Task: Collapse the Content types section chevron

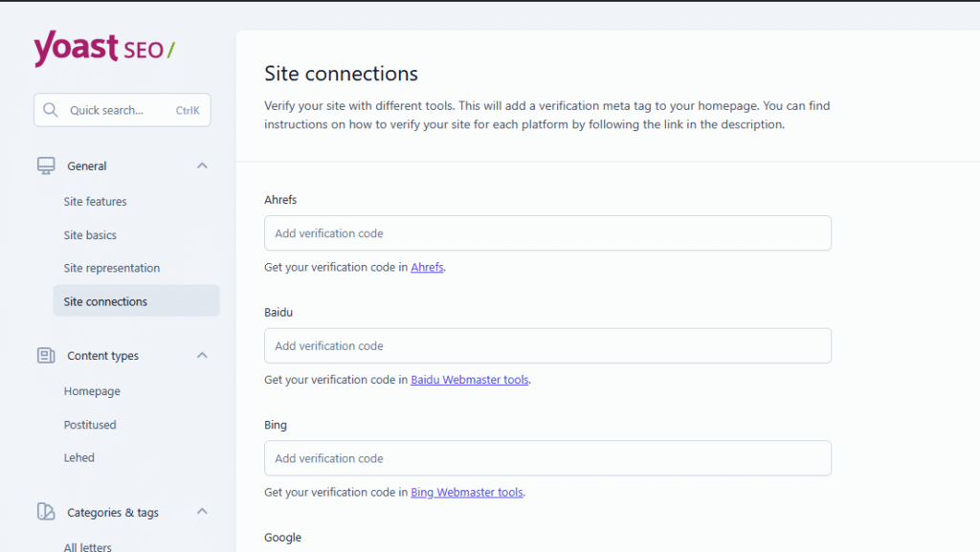Action: coord(202,355)
